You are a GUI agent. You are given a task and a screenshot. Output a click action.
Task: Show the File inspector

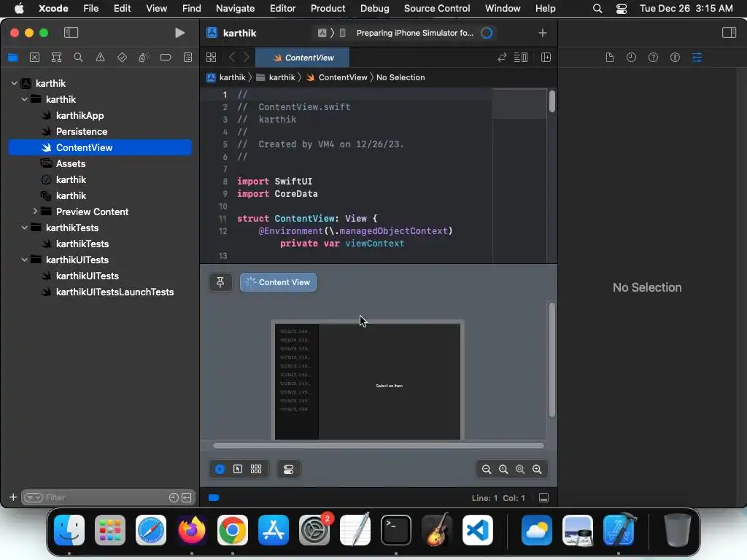tap(609, 58)
